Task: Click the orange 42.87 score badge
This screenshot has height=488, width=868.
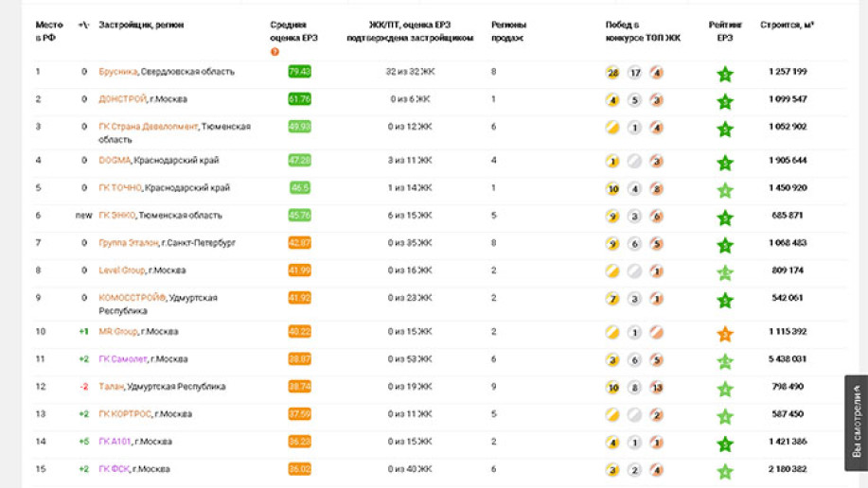Action: point(299,243)
